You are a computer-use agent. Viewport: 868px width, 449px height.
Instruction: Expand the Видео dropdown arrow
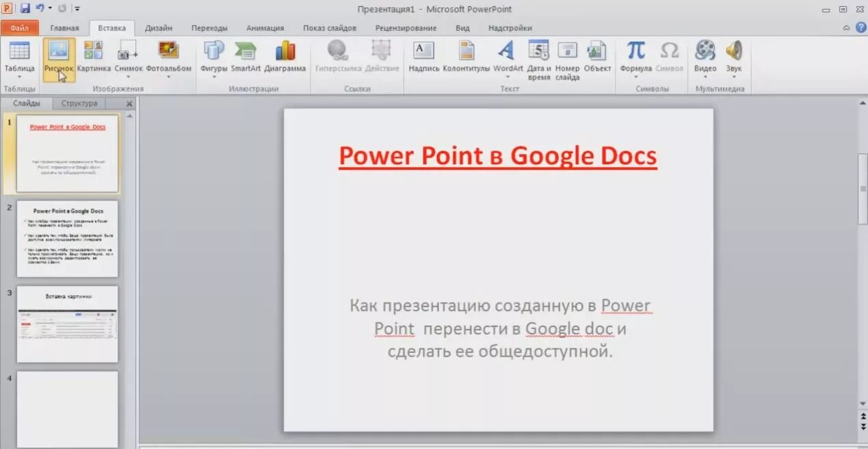point(705,77)
